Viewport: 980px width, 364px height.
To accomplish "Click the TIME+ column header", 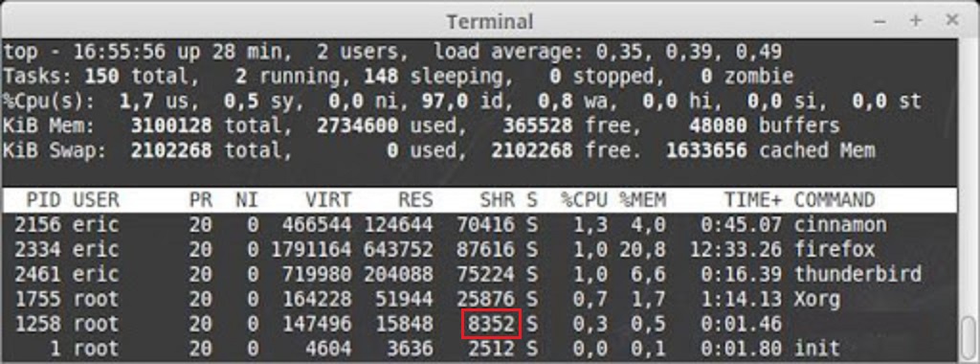I will point(753,200).
